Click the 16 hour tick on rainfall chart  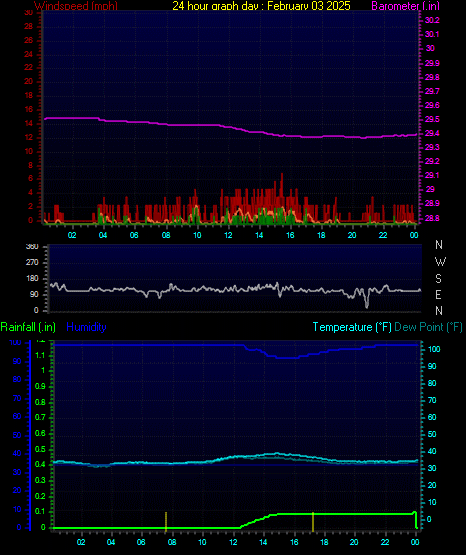tap(294, 542)
